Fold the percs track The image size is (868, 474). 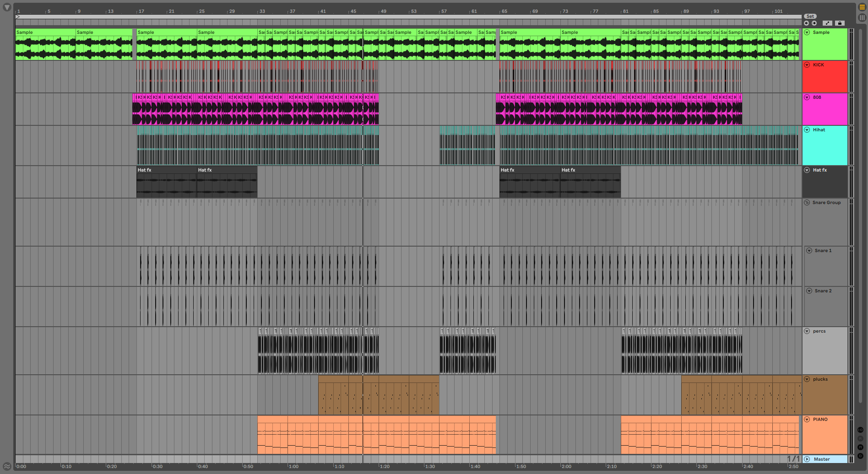coord(807,331)
